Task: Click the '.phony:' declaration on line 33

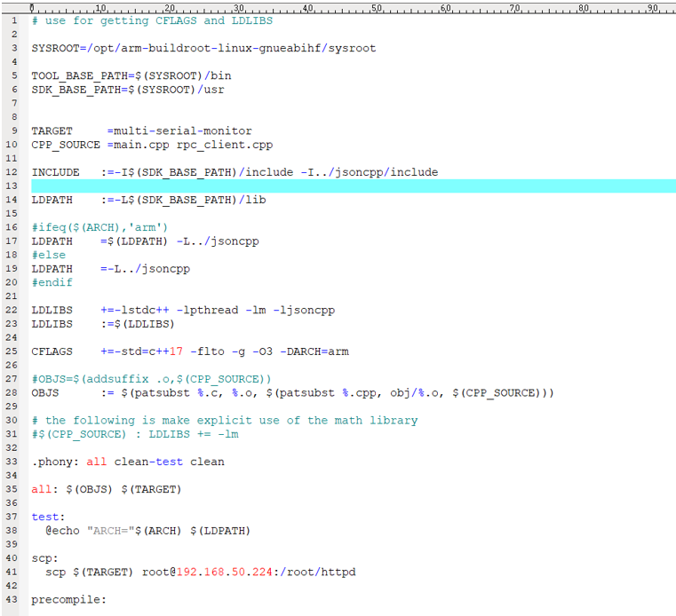Action: pos(55,462)
